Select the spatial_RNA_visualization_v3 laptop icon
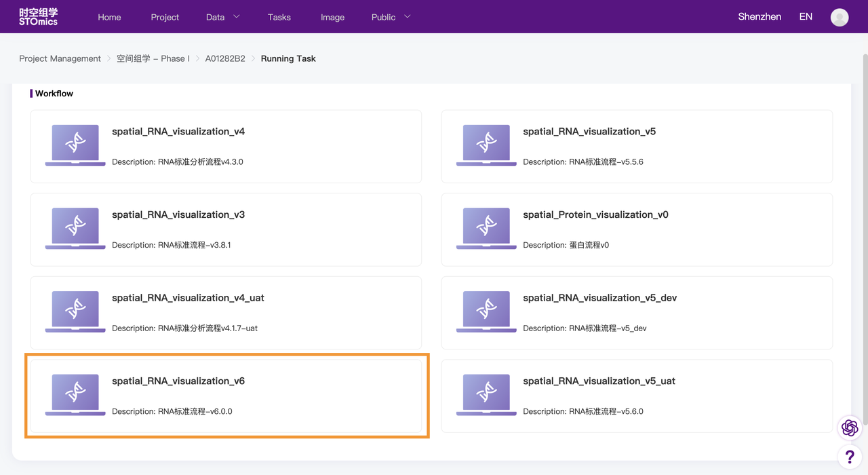868x475 pixels. pyautogui.click(x=75, y=228)
